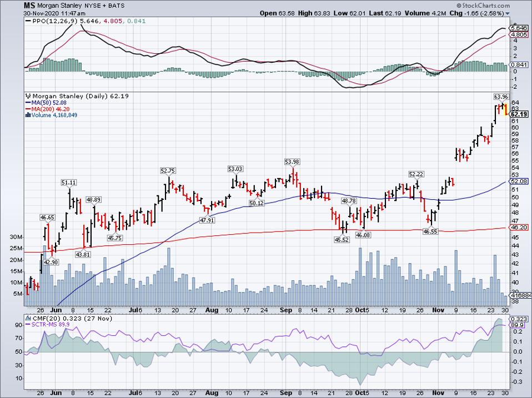The image size is (532, 398).
Task: Select the Low 62.01 header value
Action: pyautogui.click(x=349, y=13)
